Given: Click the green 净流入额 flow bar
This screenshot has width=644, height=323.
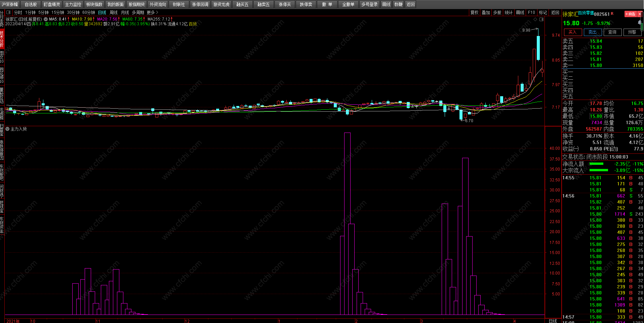Looking at the screenshot, I should [597, 164].
